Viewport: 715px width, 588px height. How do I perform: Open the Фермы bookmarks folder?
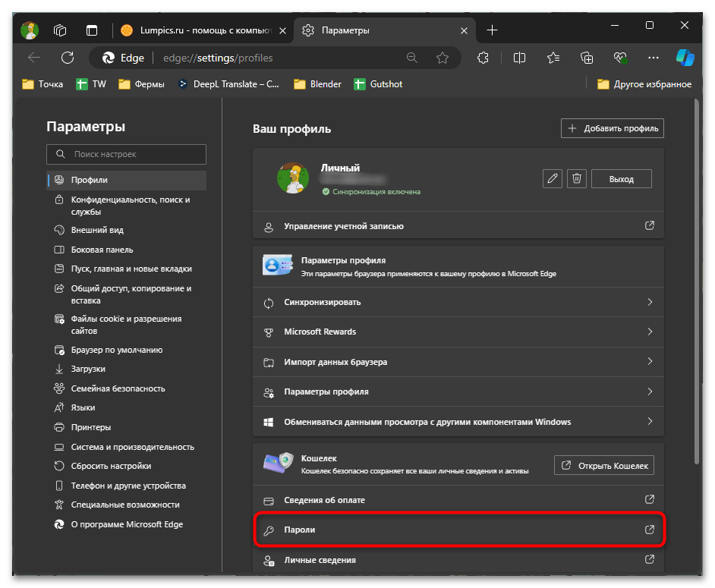click(141, 84)
